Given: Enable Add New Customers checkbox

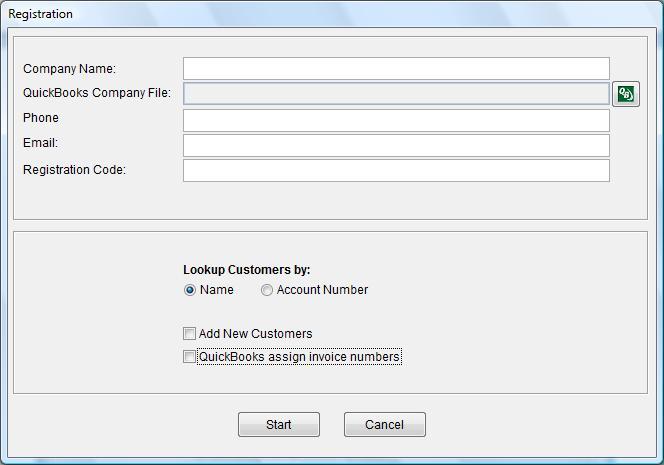Looking at the screenshot, I should pyautogui.click(x=189, y=334).
